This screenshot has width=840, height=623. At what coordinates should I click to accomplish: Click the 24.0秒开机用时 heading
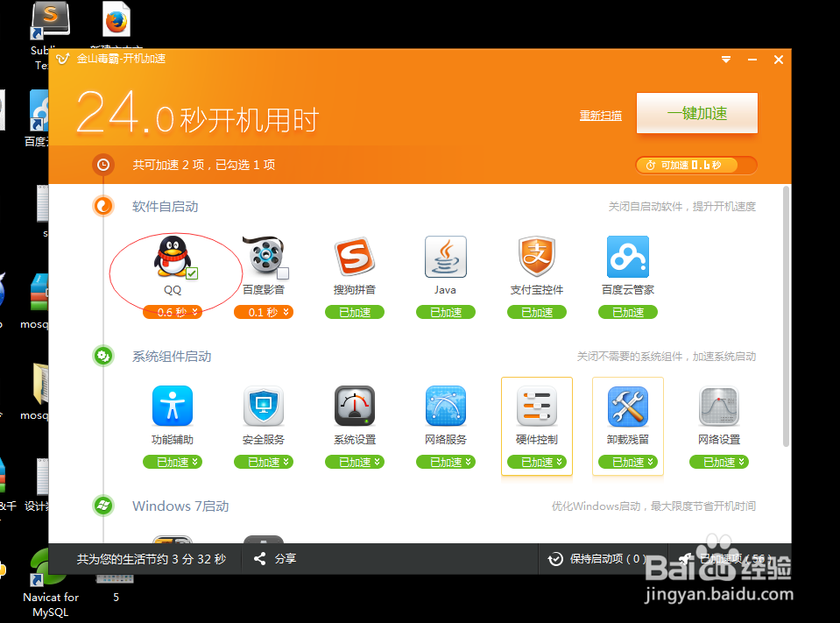(198, 113)
